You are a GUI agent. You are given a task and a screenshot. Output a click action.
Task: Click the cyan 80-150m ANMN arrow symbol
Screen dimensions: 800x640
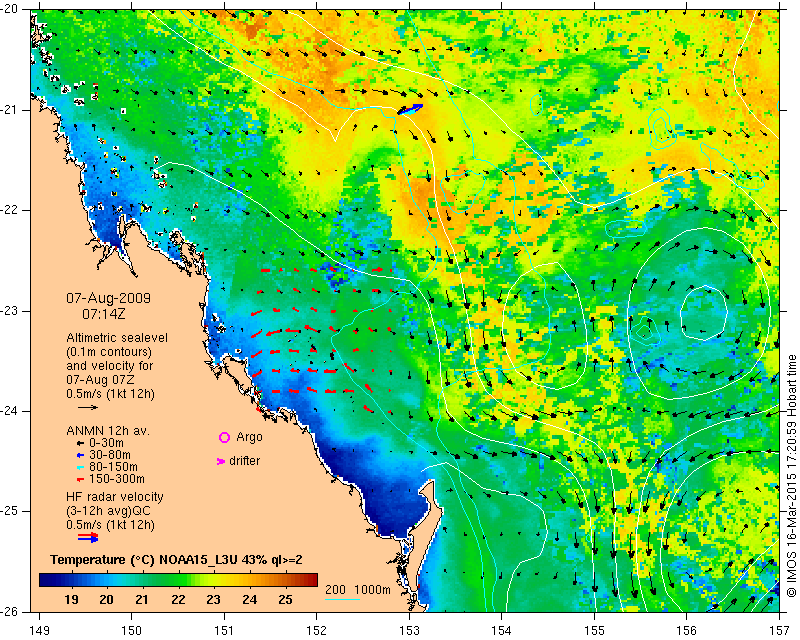80,467
